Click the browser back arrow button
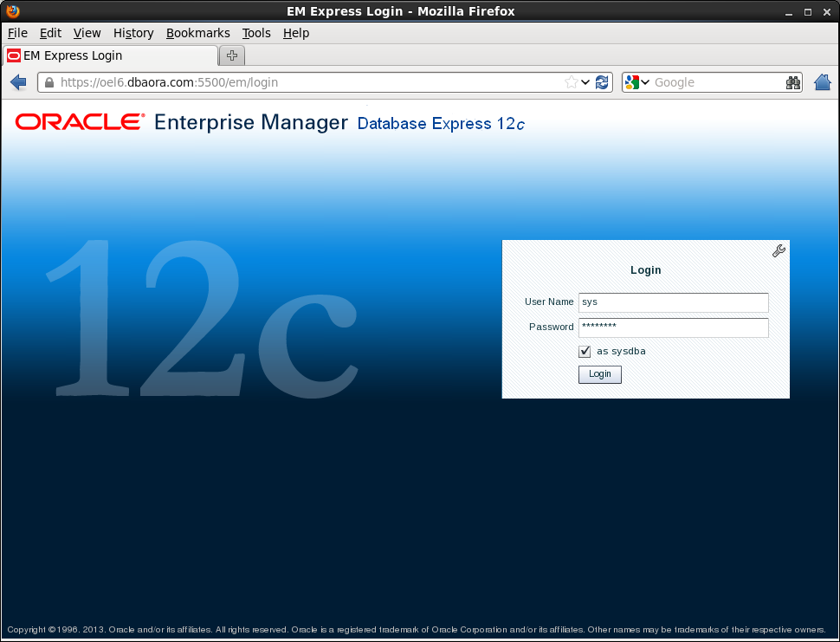Screen dimensions: 840x642 coord(18,82)
